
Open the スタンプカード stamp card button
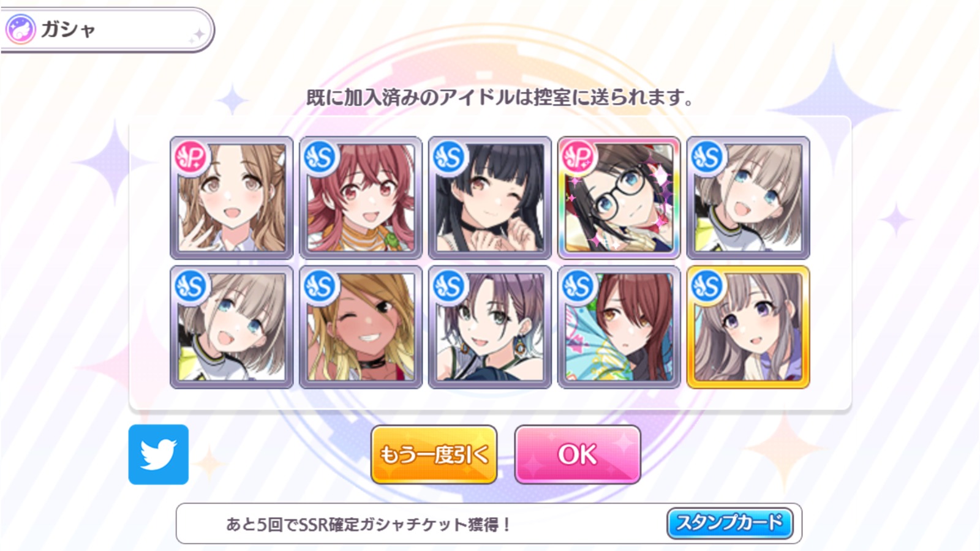pos(729,523)
